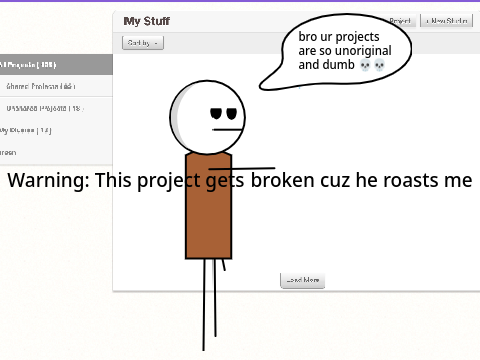The width and height of the screenshot is (480, 360).
Task: Click the stick figure's left eye
Action: (x=216, y=113)
